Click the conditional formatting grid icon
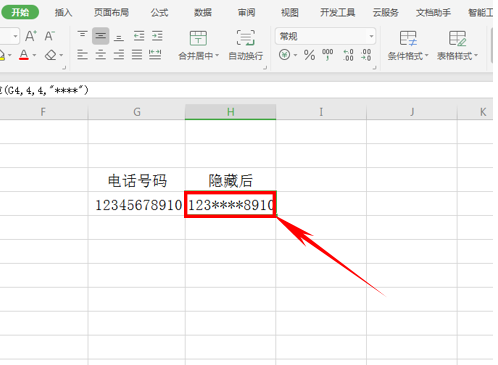Image resolution: width=498 pixels, height=365 pixels. (x=408, y=38)
